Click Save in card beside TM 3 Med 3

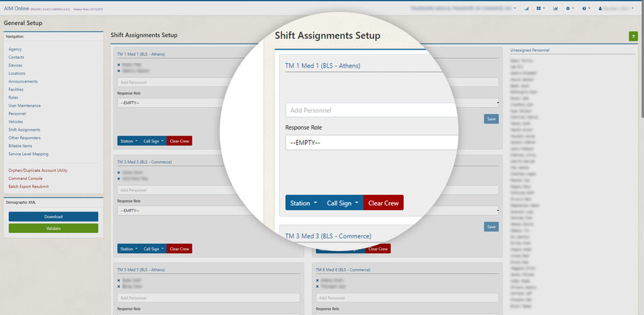(x=491, y=226)
